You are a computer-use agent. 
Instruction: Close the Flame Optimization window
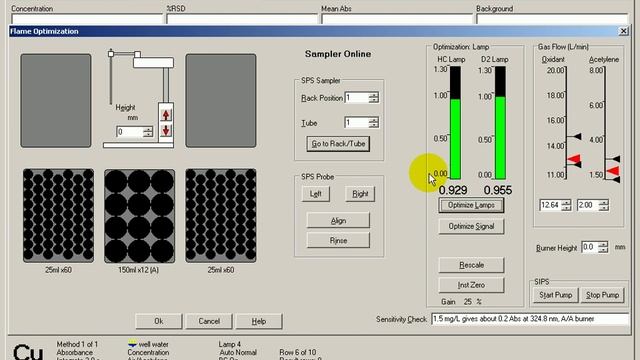point(623,31)
